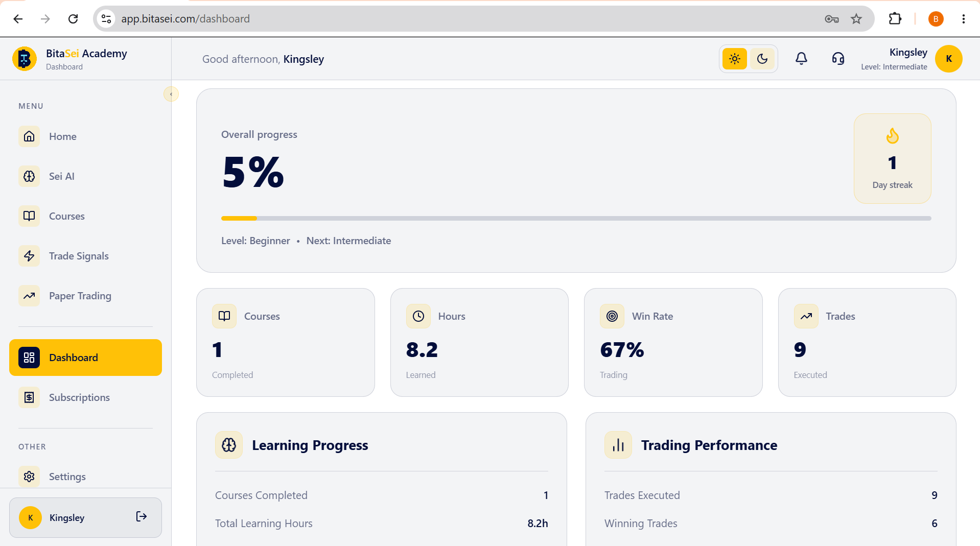Click the Subscriptions receipt icon

(x=29, y=397)
